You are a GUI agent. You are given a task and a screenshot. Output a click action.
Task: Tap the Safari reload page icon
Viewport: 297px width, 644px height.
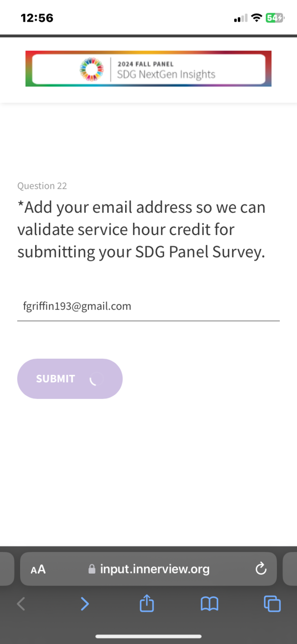coord(260,569)
